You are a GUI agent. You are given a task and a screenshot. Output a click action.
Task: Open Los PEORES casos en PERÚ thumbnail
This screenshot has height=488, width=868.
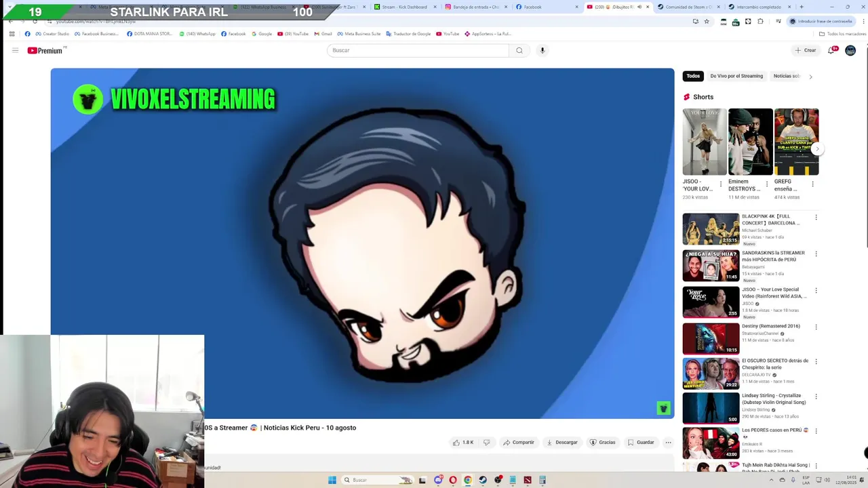coord(711,443)
